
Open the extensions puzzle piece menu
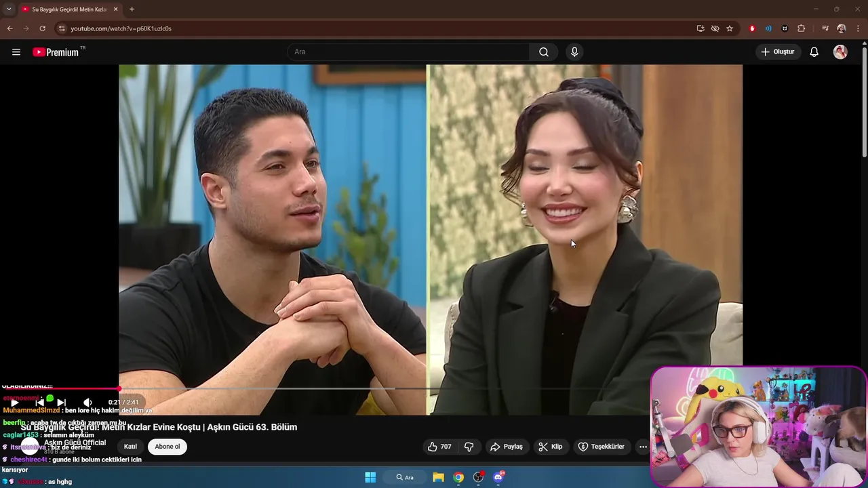(802, 28)
